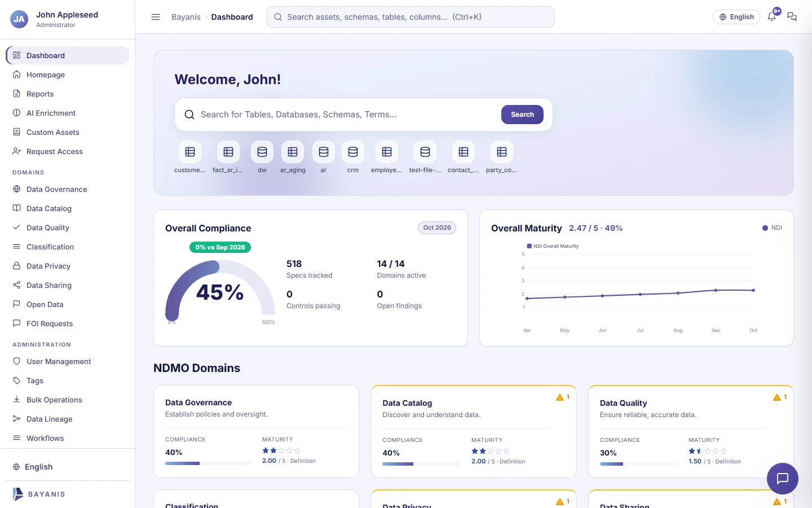The width and height of the screenshot is (812, 508).
Task: Click the magnifier icon in welcome search
Action: (x=189, y=115)
